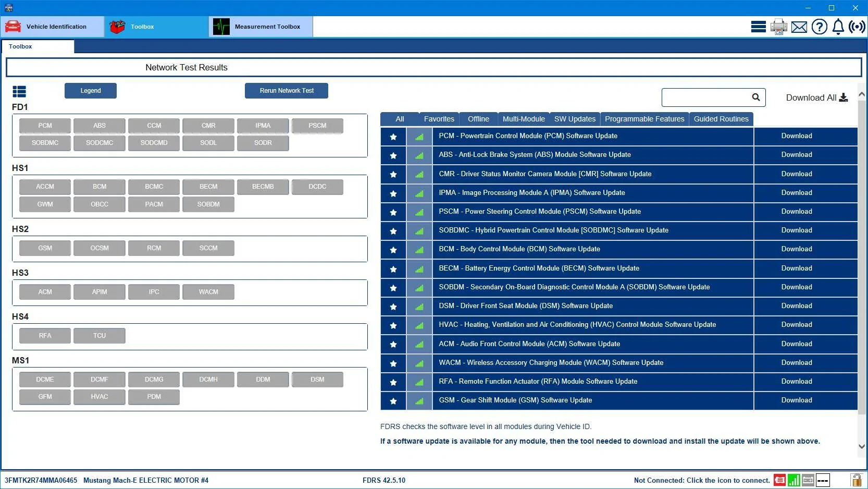Image resolution: width=868 pixels, height=489 pixels.
Task: Click star icon in WACM Software Update row
Action: click(393, 363)
